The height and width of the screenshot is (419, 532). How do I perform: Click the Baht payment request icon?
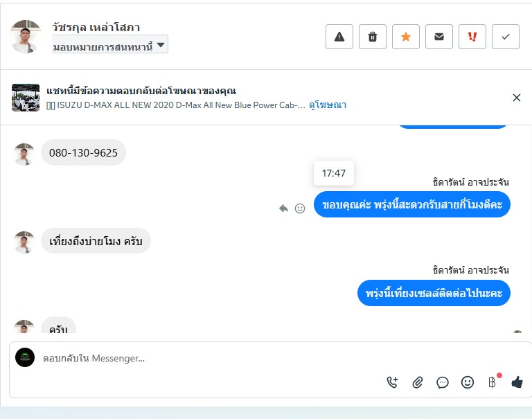coord(492,382)
